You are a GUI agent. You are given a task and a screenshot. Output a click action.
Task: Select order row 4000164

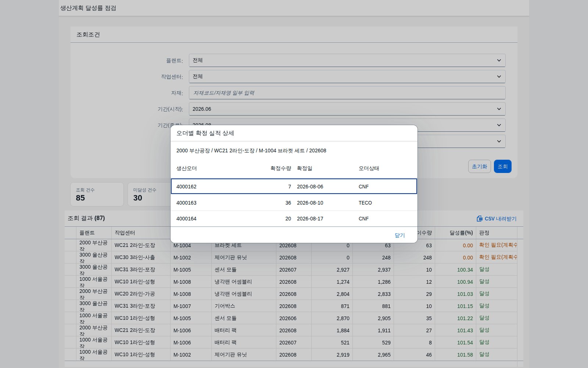pyautogui.click(x=294, y=219)
